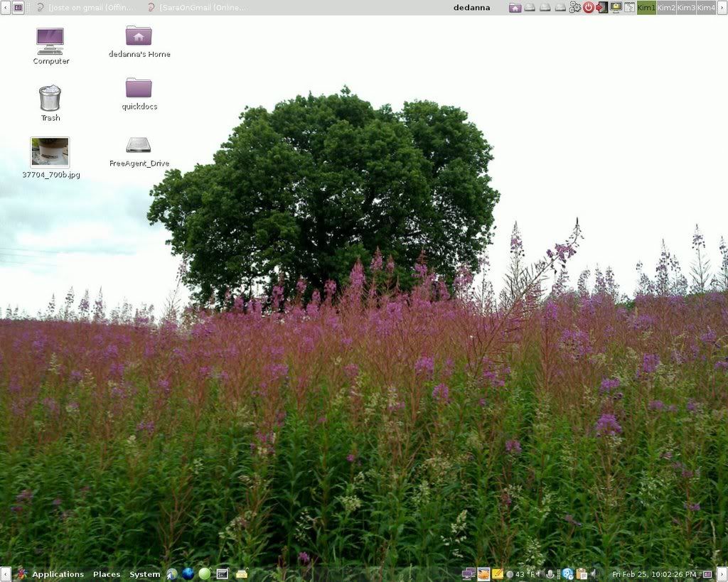This screenshot has height=582, width=728.
Task: Open the FreeAgent_Drive icon
Action: point(139,145)
